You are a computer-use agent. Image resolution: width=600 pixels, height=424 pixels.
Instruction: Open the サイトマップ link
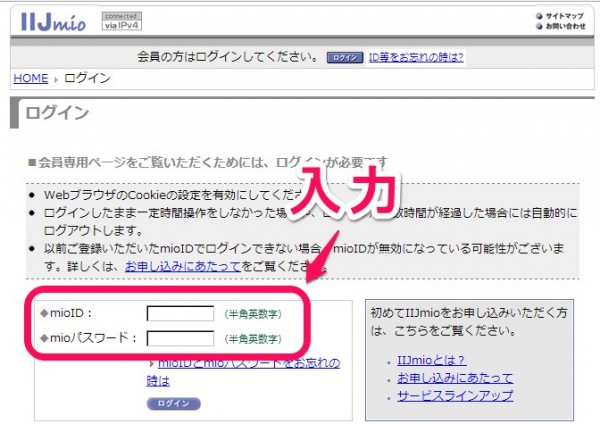click(564, 16)
